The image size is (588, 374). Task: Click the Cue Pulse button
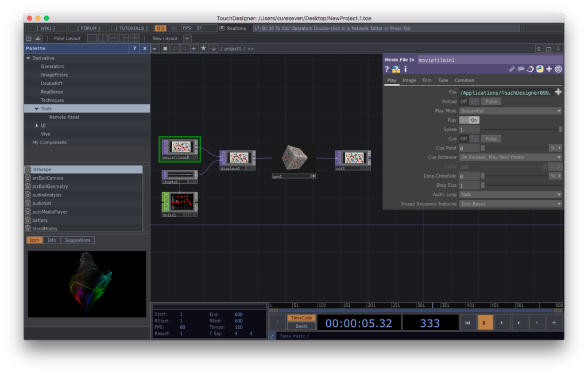point(492,139)
